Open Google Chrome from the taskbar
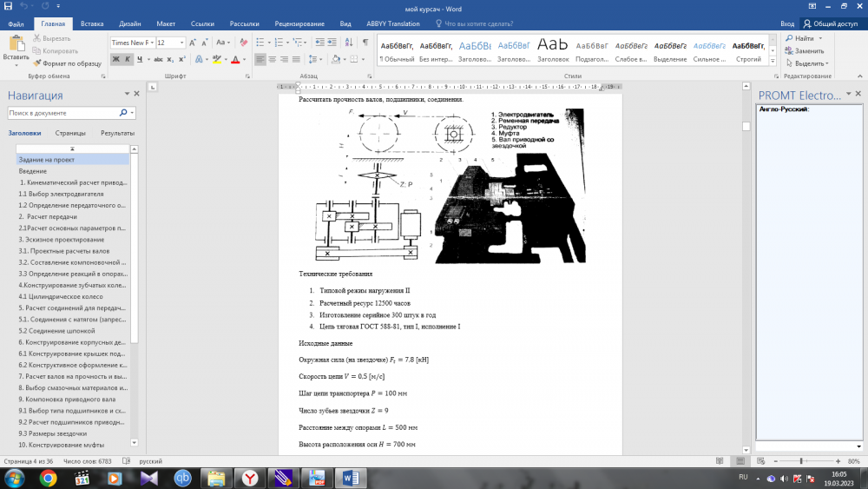Screen dimensions: 868x489 [48, 478]
